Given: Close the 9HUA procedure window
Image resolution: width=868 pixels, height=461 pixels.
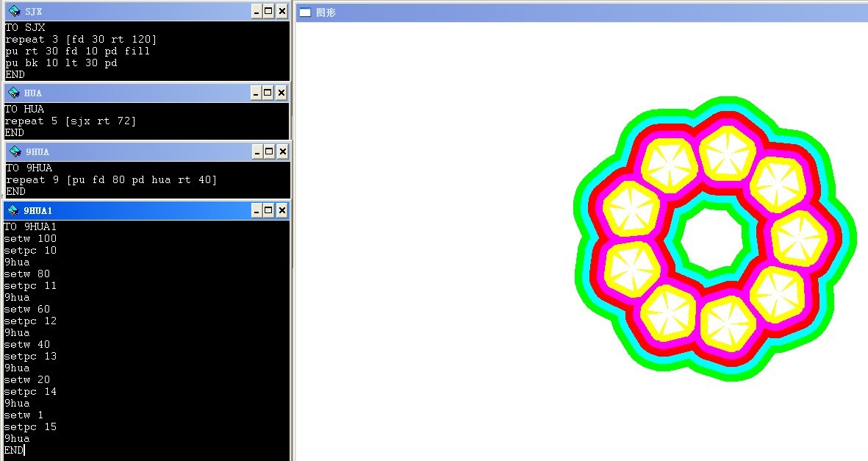Looking at the screenshot, I should coord(282,151).
